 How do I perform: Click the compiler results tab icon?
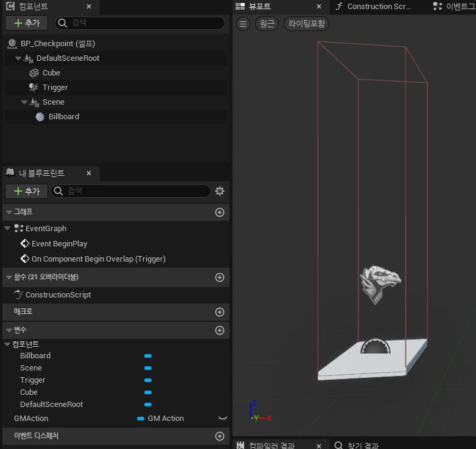click(240, 445)
